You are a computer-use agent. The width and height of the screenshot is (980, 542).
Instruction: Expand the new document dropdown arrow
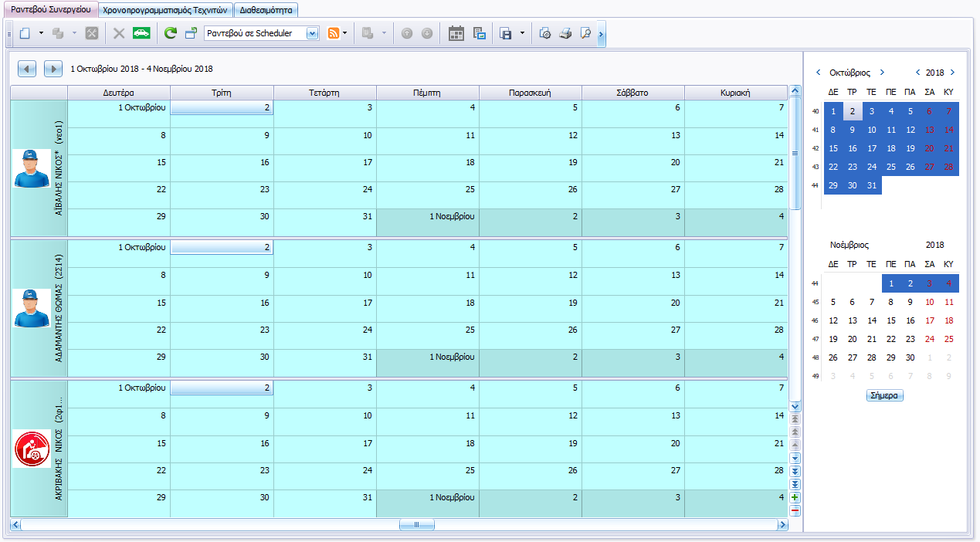coord(41,33)
